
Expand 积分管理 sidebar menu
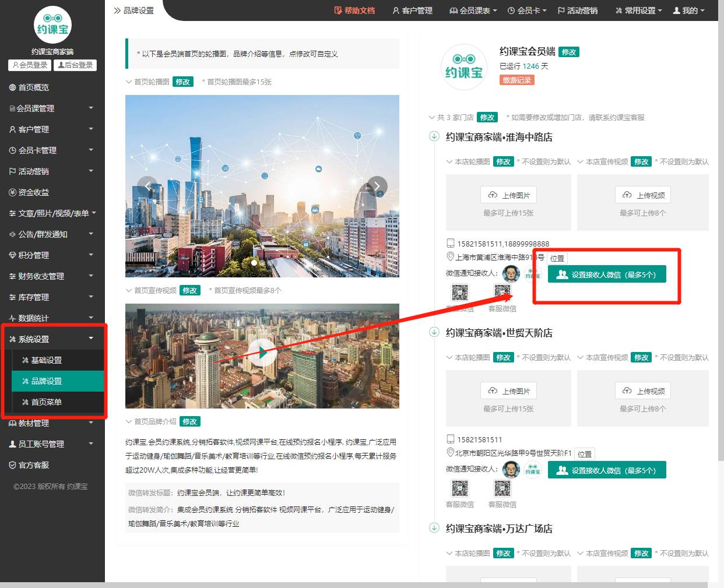(x=52, y=255)
